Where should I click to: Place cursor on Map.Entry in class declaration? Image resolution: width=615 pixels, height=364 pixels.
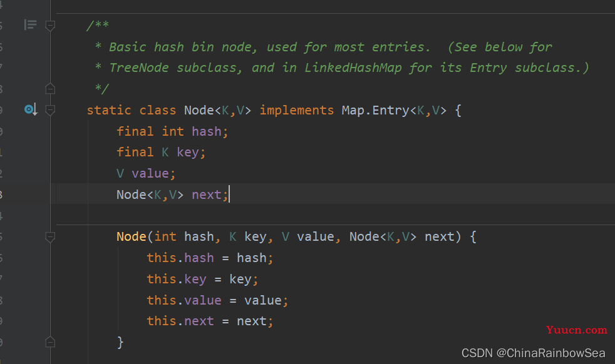tap(375, 111)
